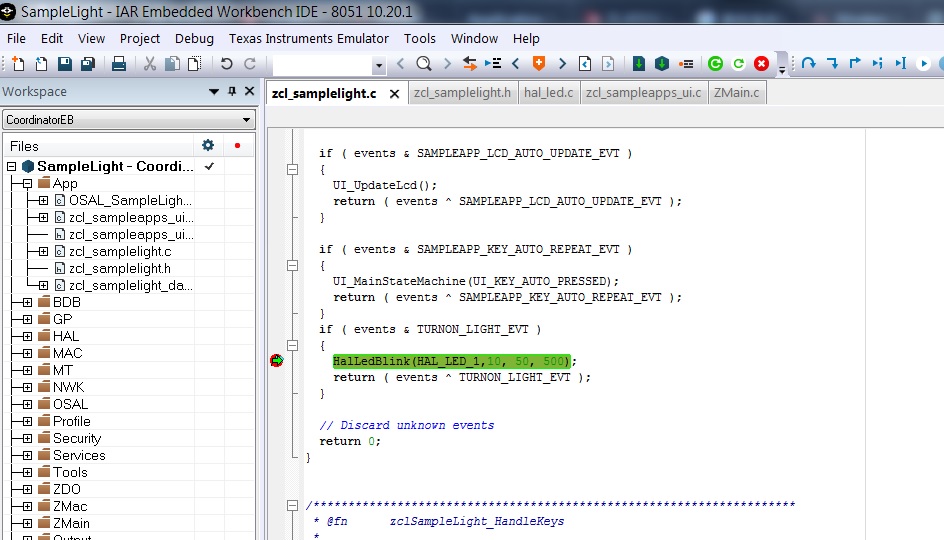Open the Debug menu
The width and height of the screenshot is (944, 540).
click(x=194, y=39)
